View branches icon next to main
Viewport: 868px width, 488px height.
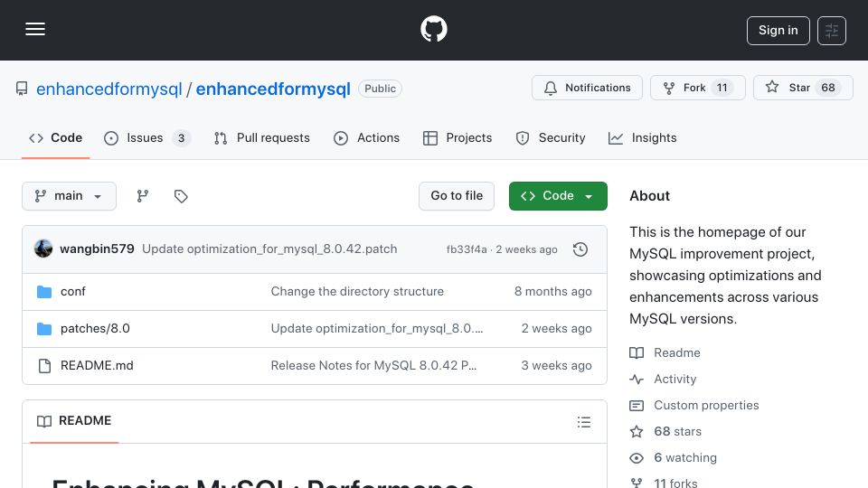click(143, 196)
